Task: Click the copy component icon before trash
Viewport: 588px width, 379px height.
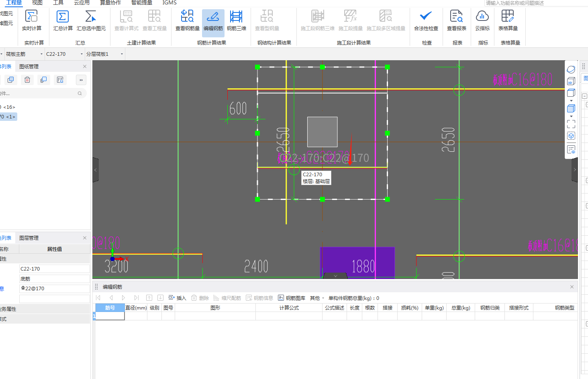Action: [x=11, y=80]
